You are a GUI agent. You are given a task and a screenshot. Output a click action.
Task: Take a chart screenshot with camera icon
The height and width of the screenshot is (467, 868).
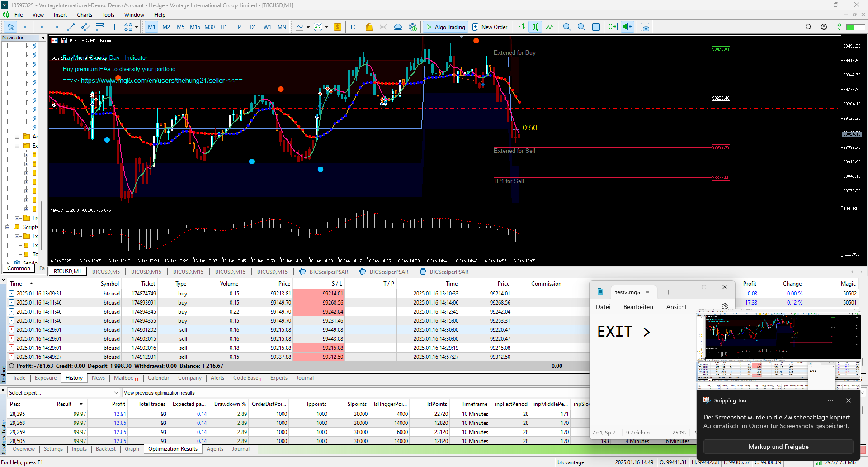pyautogui.click(x=645, y=27)
